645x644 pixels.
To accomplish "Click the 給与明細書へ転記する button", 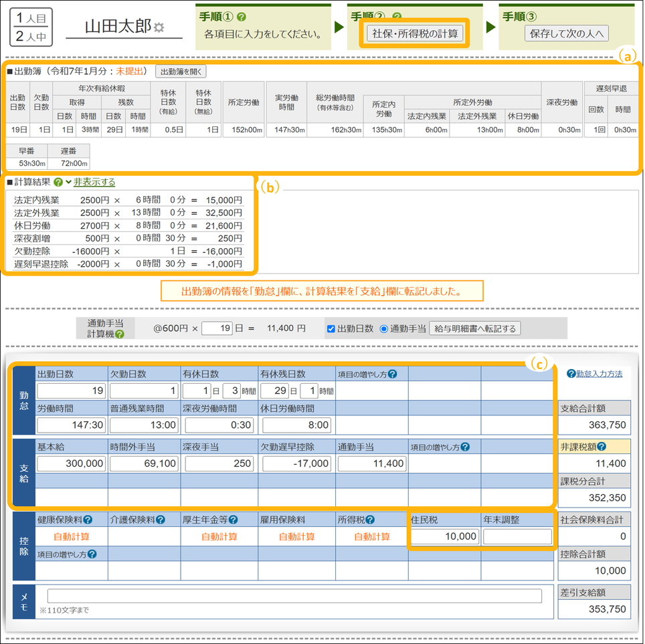I will tap(474, 328).
